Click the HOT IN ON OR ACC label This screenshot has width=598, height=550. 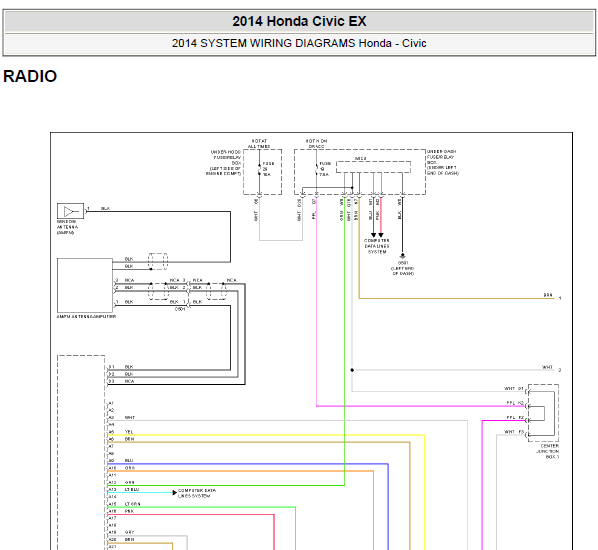pos(316,143)
